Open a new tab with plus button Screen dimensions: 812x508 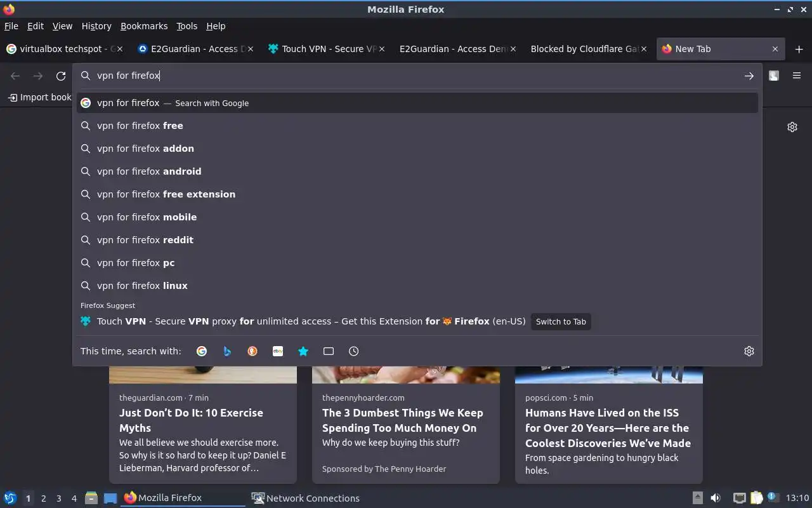[799, 49]
